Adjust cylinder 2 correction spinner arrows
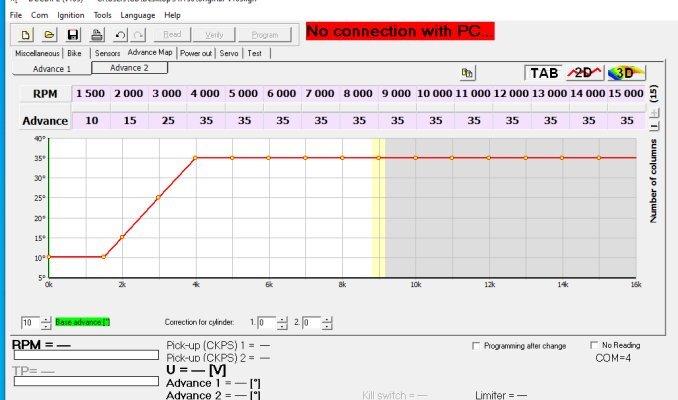The width and height of the screenshot is (678, 400). click(327, 323)
